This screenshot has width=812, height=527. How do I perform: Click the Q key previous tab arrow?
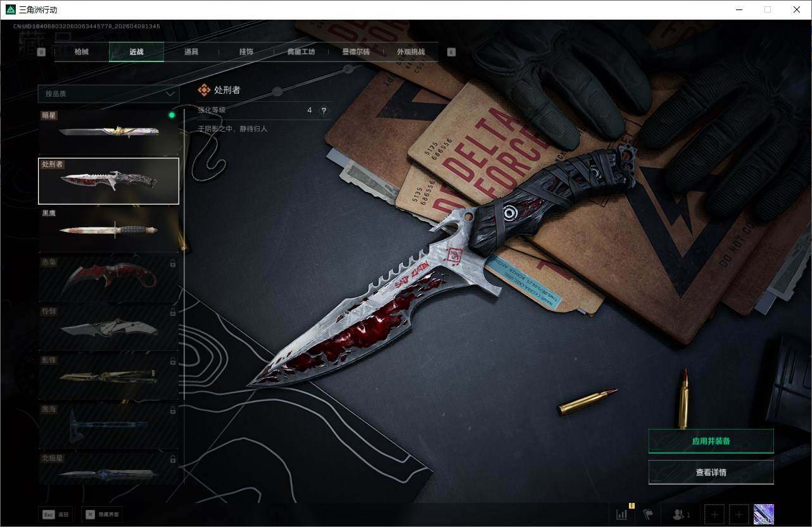tap(41, 52)
